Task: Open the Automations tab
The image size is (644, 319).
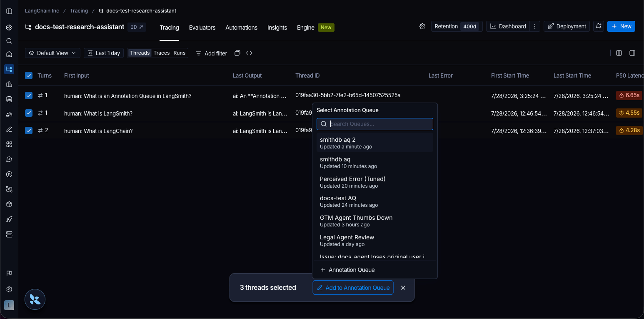Action: (242, 28)
